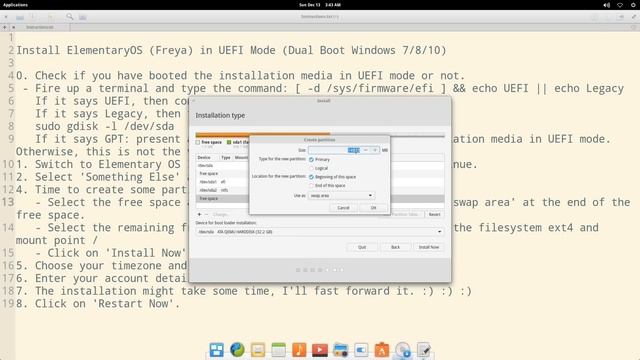
Task: Cancel the Create partition dialog
Action: click(343, 208)
